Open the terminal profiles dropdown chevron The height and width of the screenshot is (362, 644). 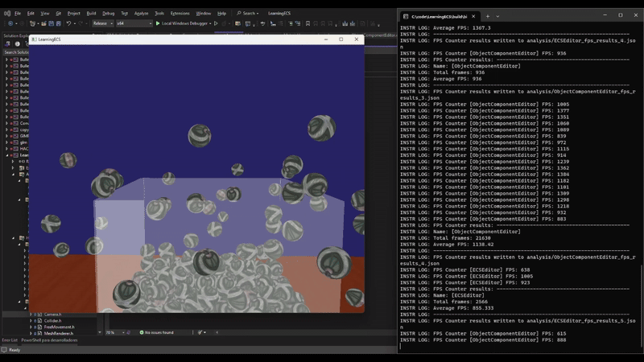pyautogui.click(x=497, y=15)
